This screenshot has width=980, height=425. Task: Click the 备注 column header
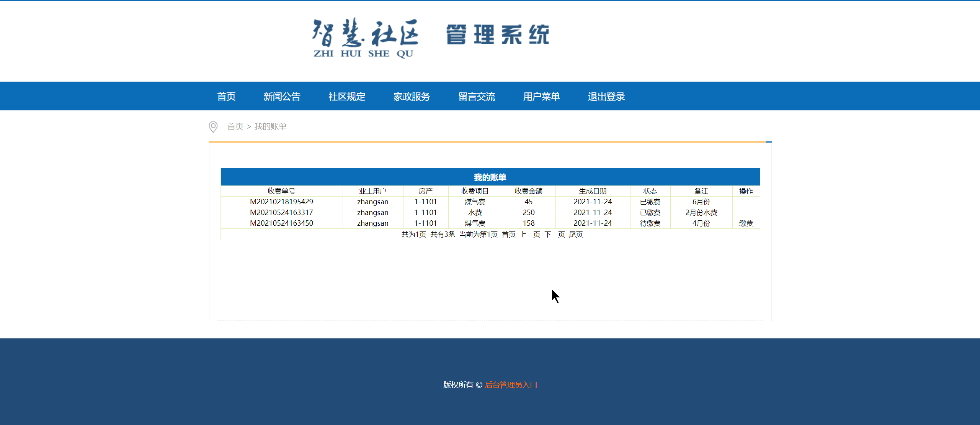pos(701,191)
